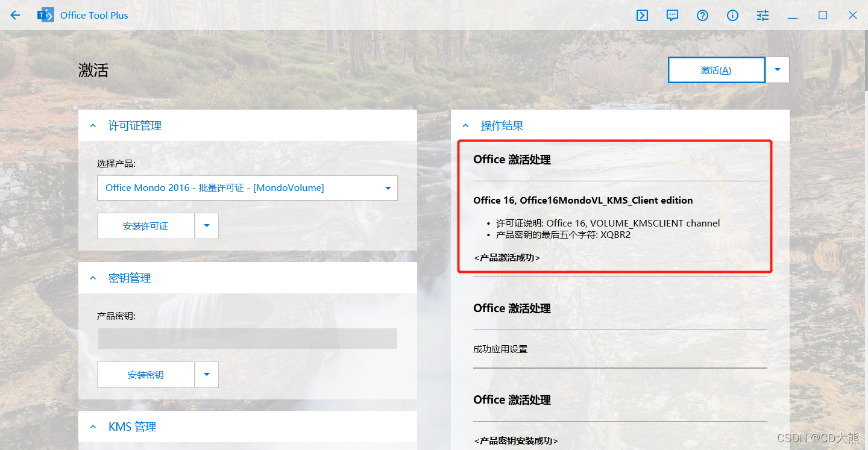Open the Office Mondo 2016 product combo box
868x450 pixels.
[248, 188]
